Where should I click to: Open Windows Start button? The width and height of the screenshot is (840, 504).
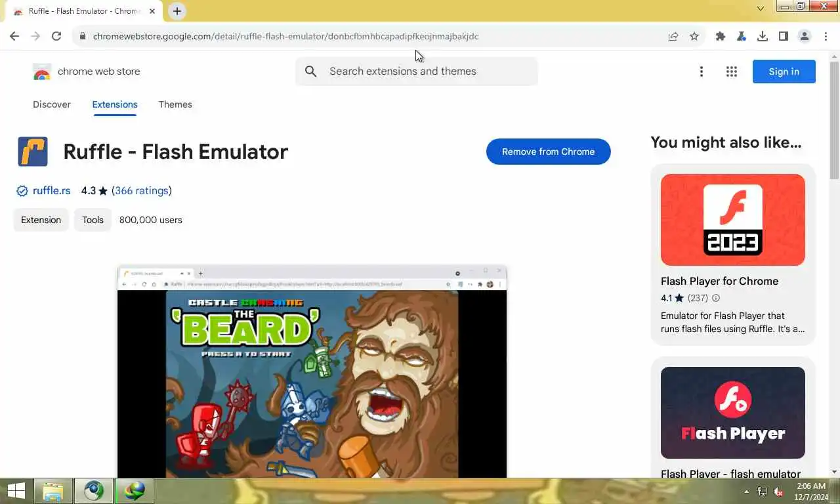pos(16,491)
